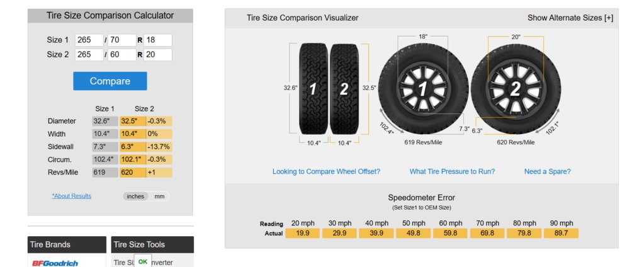Click the green OK badge
The image size is (644, 267).
(x=142, y=261)
